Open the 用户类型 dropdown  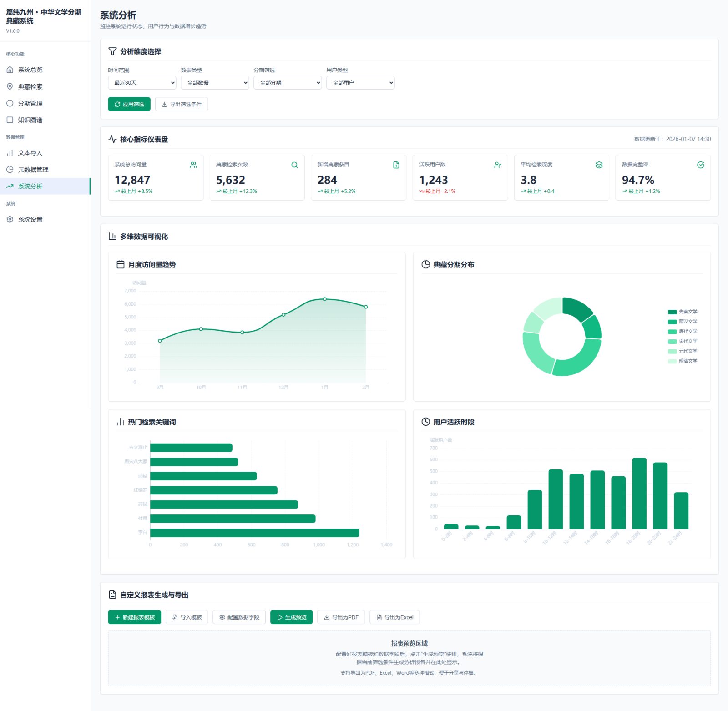click(x=360, y=83)
